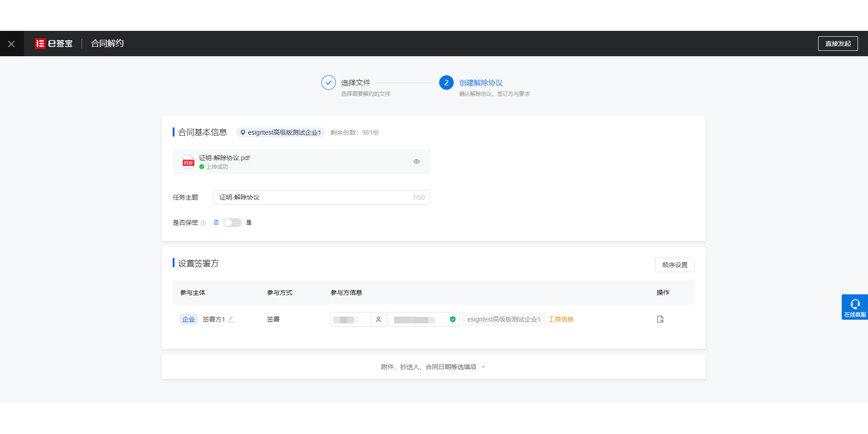The width and height of the screenshot is (868, 434).
Task: Click the 直接发起 button
Action: point(838,43)
